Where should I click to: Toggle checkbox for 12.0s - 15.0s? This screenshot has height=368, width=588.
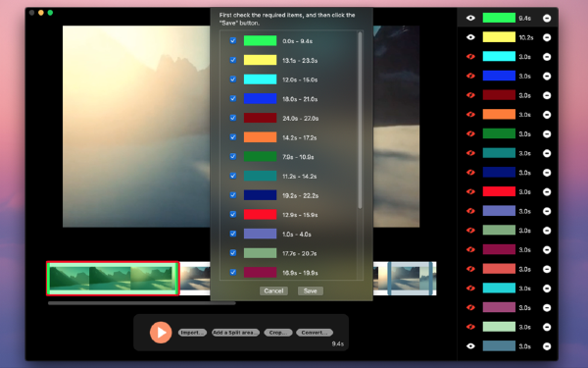233,79
